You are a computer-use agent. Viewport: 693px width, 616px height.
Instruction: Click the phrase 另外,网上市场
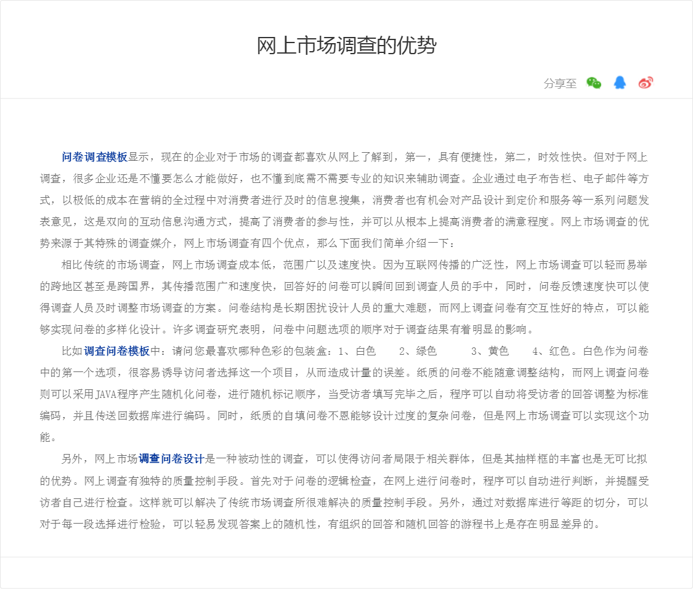click(100, 459)
